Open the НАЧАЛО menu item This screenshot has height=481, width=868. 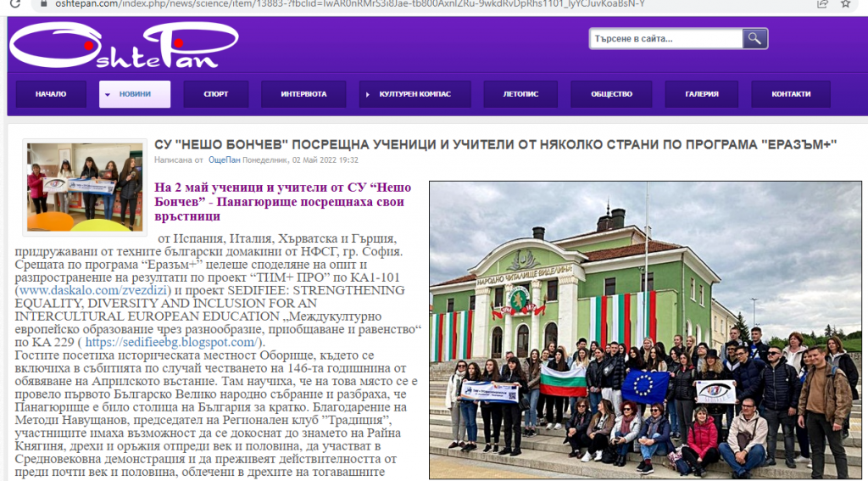pyautogui.click(x=51, y=94)
